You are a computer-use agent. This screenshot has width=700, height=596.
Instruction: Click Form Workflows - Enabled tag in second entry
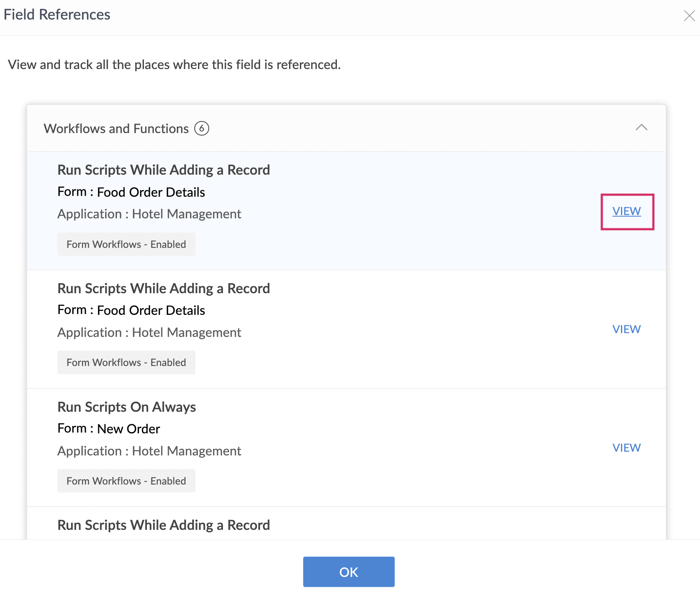[126, 363]
